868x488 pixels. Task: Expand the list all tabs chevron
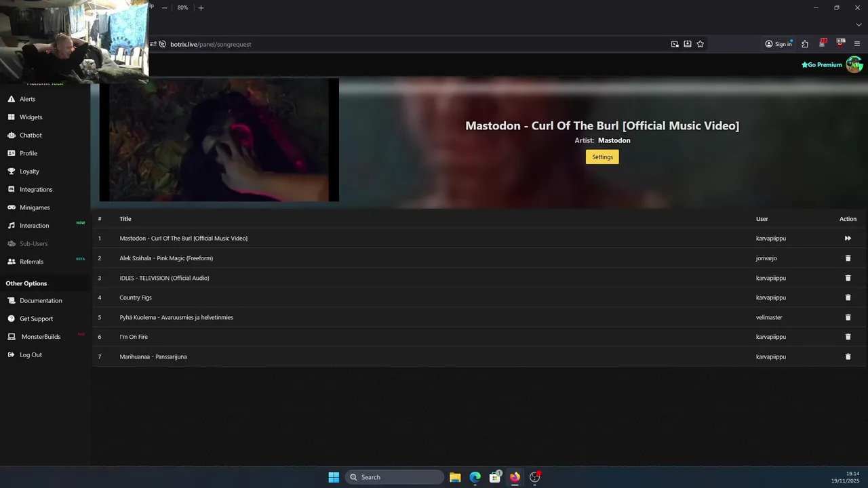click(x=859, y=24)
